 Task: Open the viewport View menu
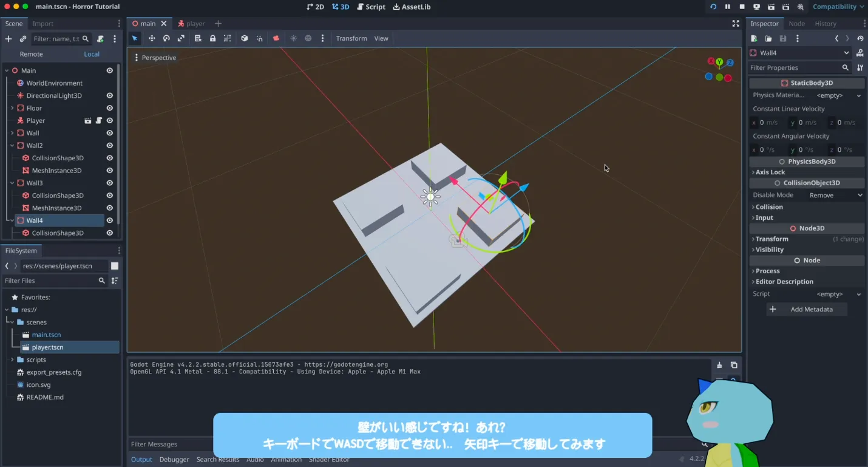tap(381, 38)
